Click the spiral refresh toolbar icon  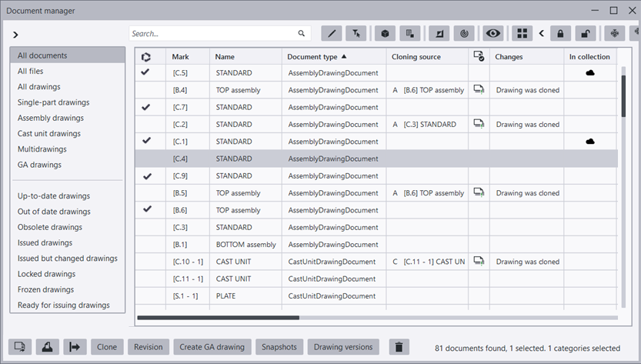464,34
